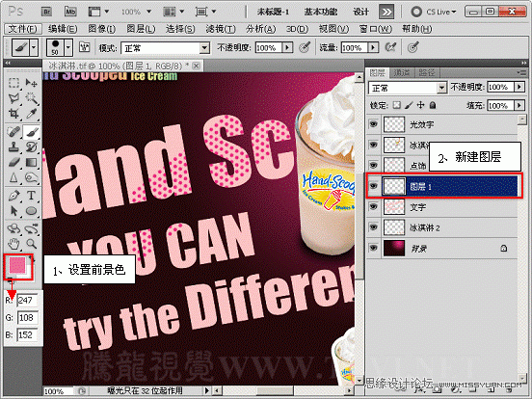
Task: Toggle lock all
Action: click(433, 105)
